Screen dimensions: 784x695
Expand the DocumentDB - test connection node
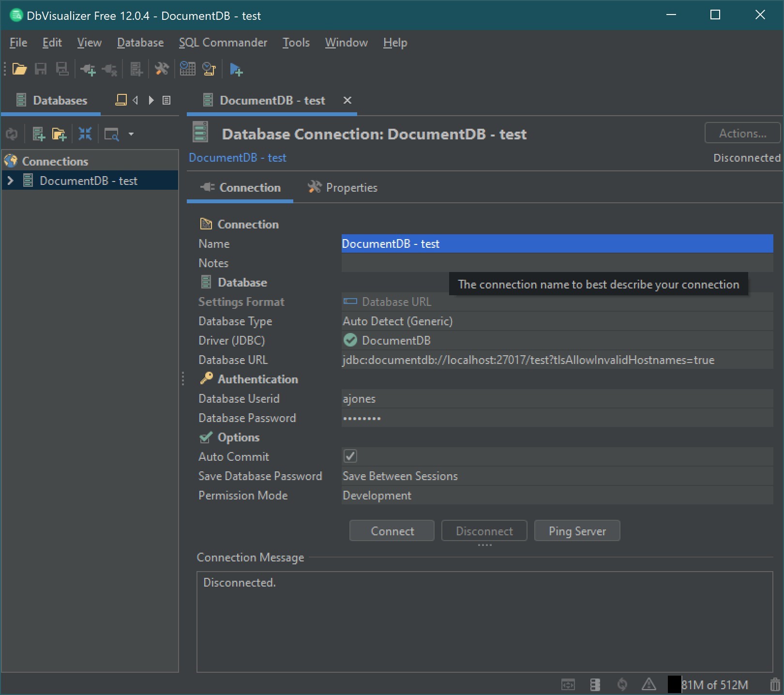[x=10, y=181]
